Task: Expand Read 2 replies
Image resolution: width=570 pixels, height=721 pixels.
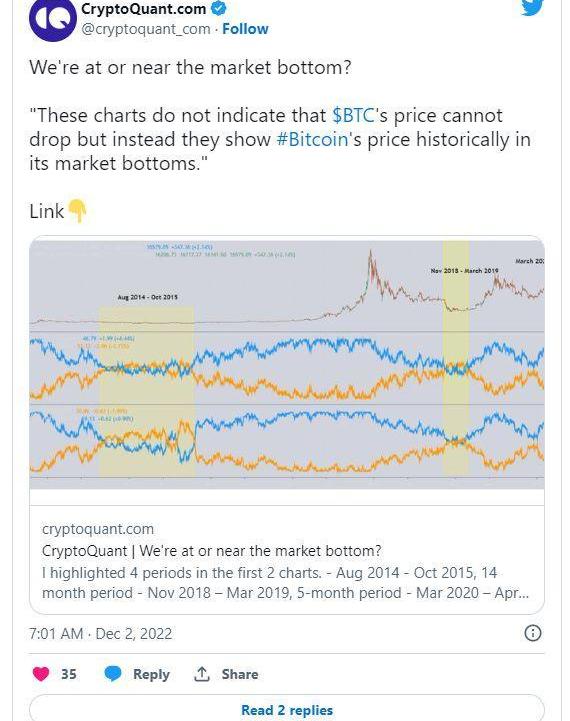Action: [287, 708]
